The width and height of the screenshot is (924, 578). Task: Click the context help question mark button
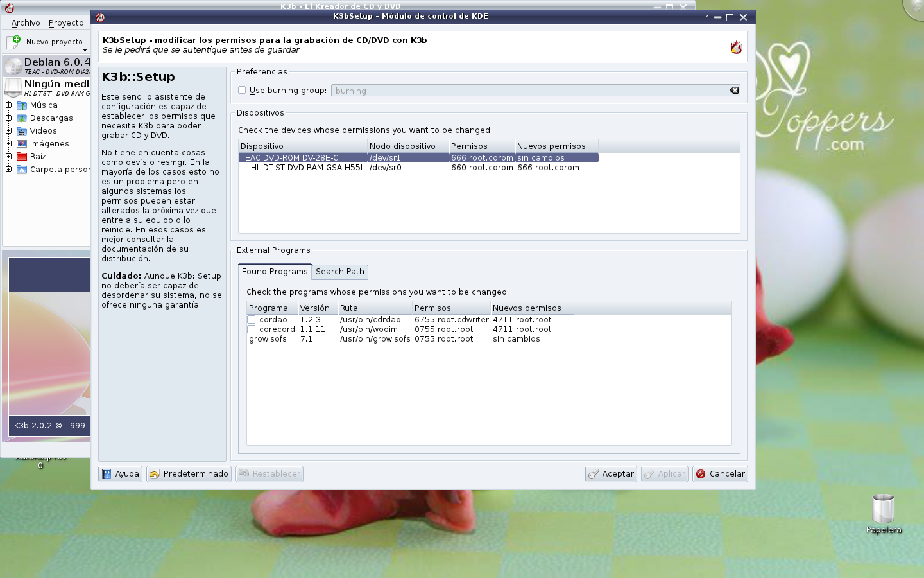pos(706,17)
